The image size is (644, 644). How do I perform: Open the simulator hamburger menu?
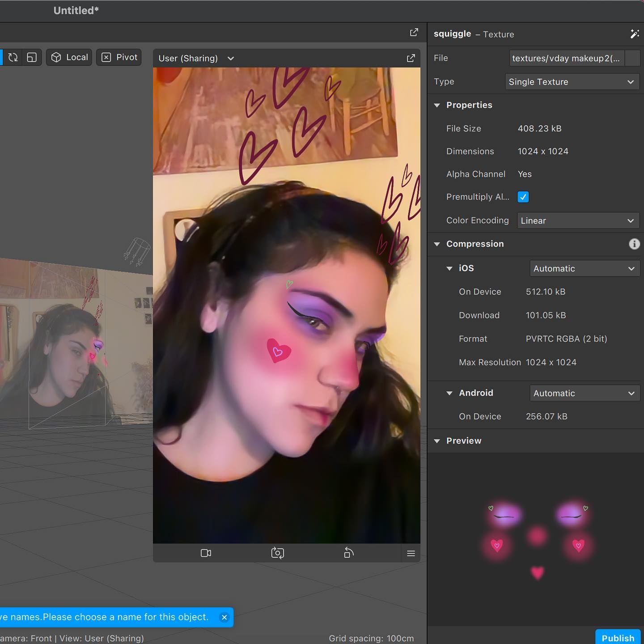coord(411,554)
